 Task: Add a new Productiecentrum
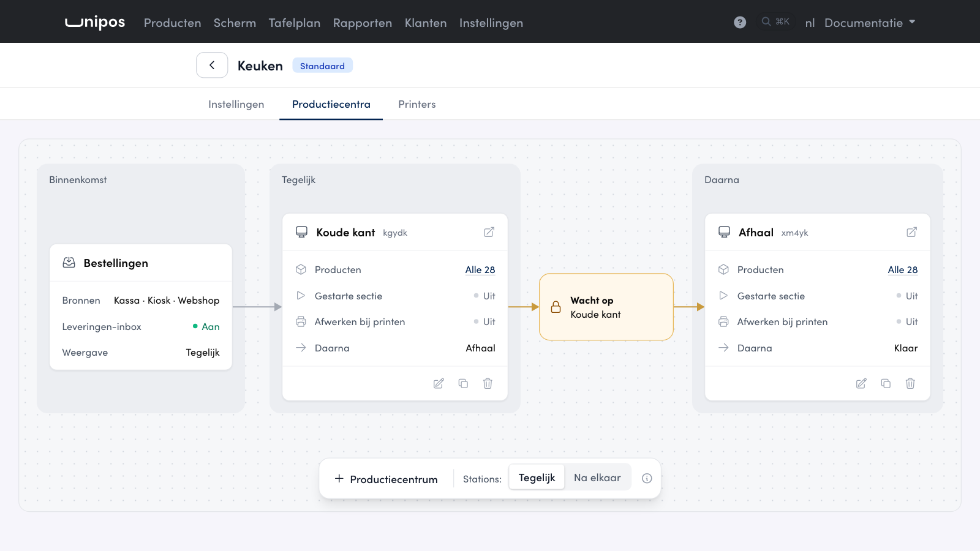pyautogui.click(x=386, y=479)
